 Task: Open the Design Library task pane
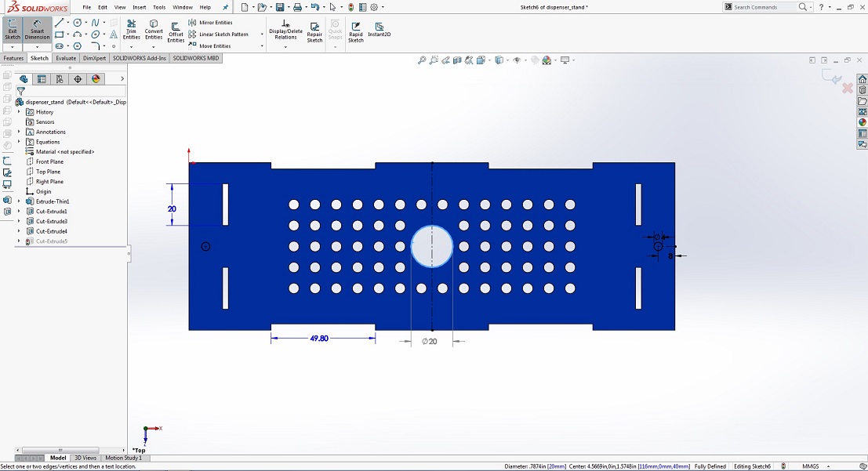[x=863, y=89]
